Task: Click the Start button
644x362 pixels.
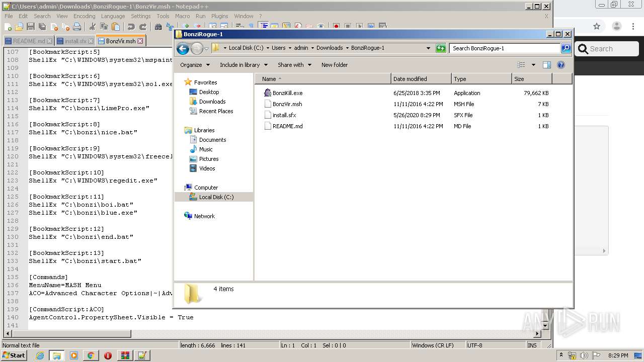Action: tap(14, 355)
